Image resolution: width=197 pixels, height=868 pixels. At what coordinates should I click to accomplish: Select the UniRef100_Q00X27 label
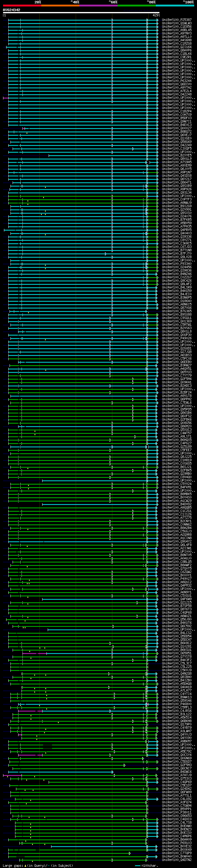point(177,128)
